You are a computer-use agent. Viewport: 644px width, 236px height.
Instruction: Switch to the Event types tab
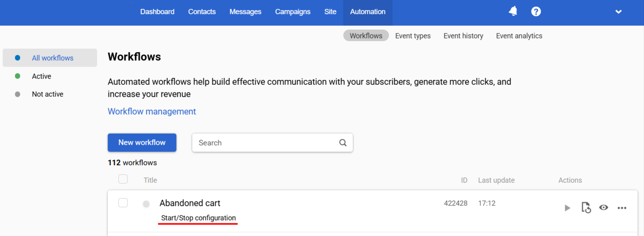(x=413, y=36)
